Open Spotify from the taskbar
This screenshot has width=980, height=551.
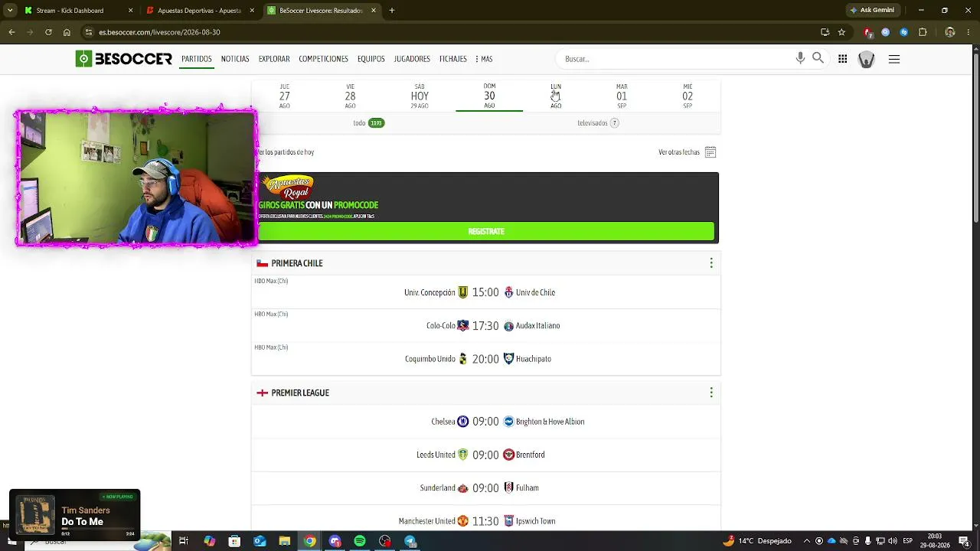(360, 541)
